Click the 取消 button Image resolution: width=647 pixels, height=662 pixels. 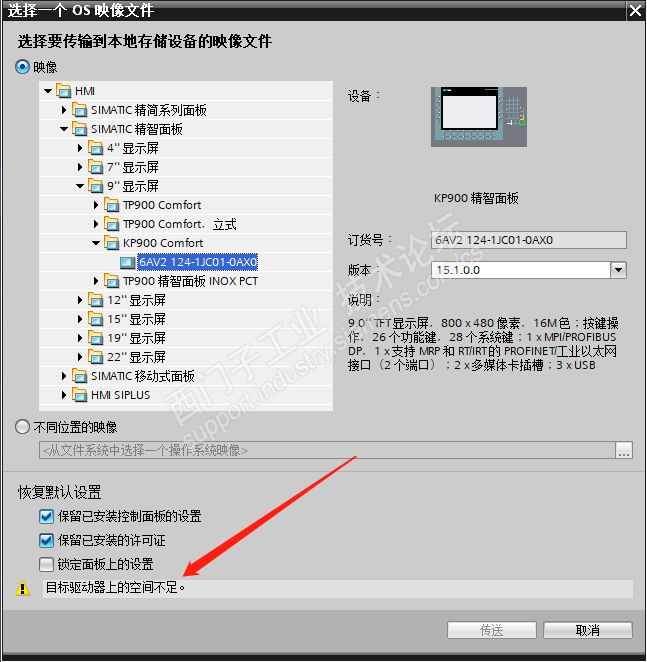[587, 630]
